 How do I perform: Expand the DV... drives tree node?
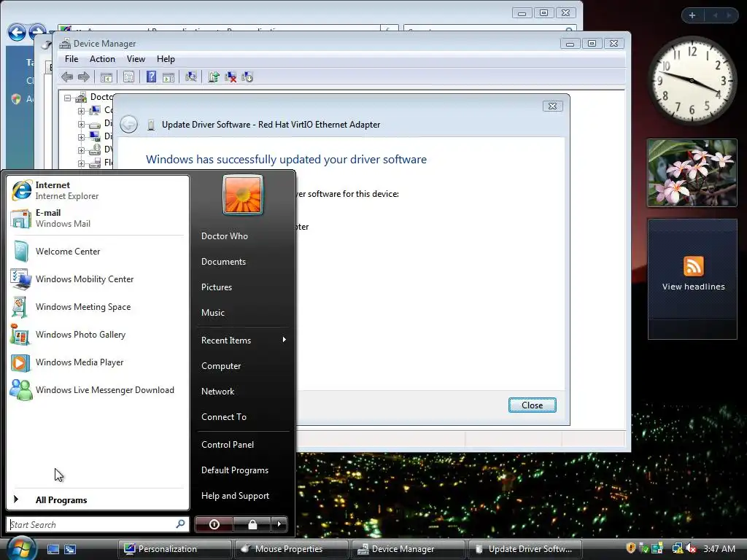point(81,150)
